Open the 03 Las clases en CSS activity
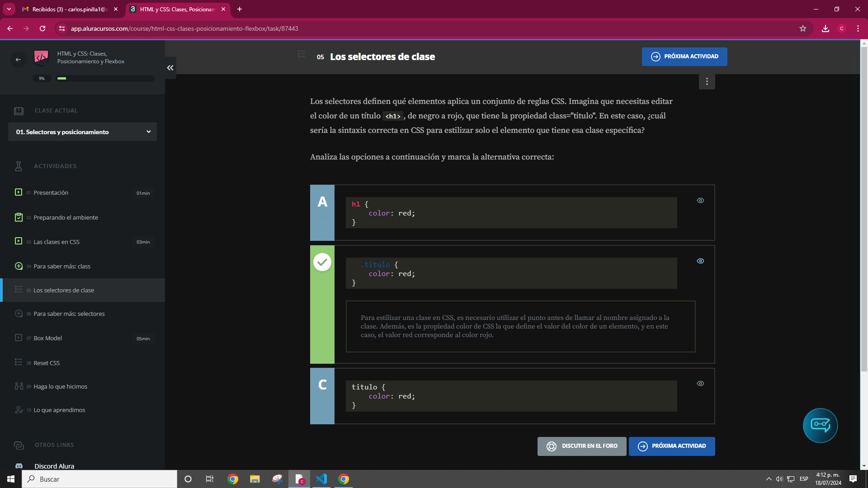868x488 pixels. pos(83,242)
